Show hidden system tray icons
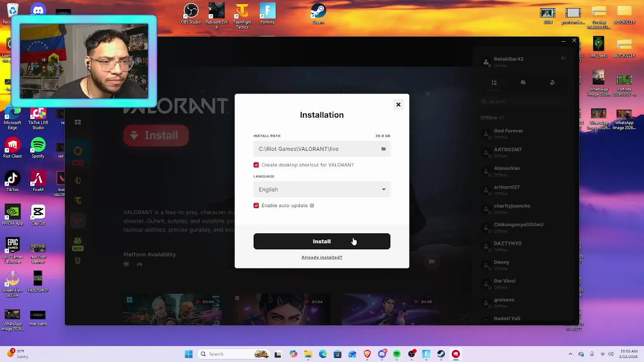This screenshot has height=362, width=644. [x=570, y=354]
